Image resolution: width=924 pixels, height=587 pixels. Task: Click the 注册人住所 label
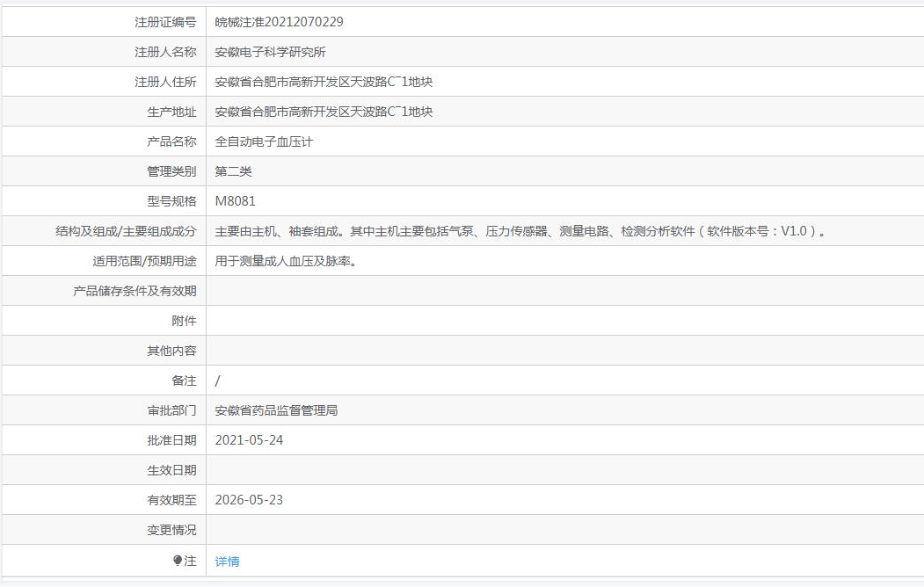pos(165,82)
